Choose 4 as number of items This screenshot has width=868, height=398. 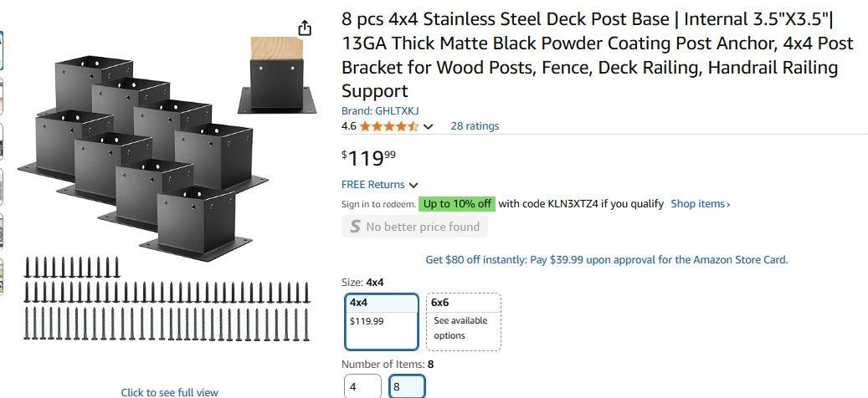[362, 387]
